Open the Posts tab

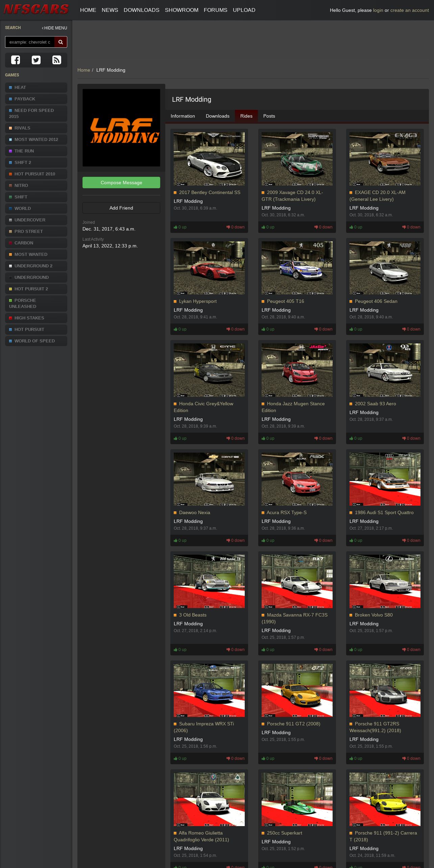[x=269, y=116]
